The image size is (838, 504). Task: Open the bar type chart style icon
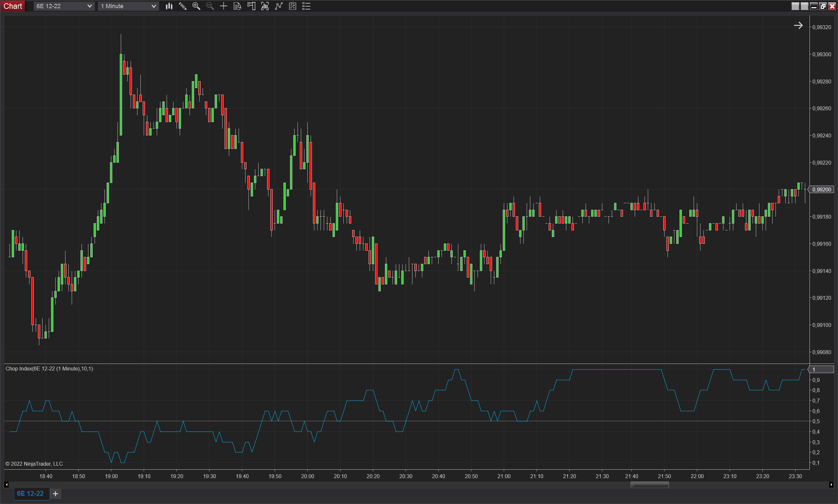[x=169, y=6]
